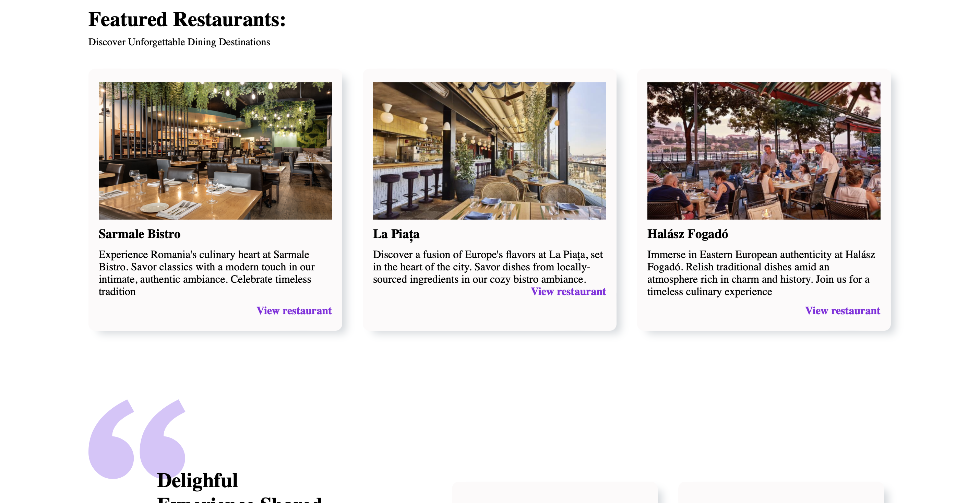Click the left testimonial card at the bottom

(x=554, y=493)
